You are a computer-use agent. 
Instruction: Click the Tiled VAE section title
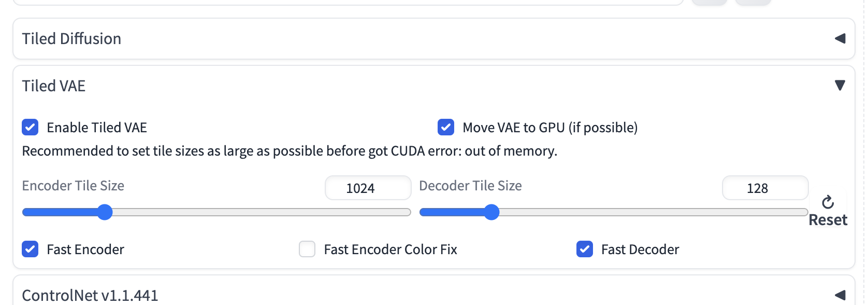pos(54,86)
